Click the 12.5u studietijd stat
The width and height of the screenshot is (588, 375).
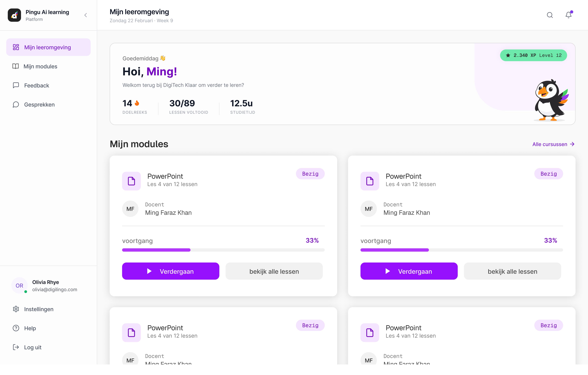243,107
